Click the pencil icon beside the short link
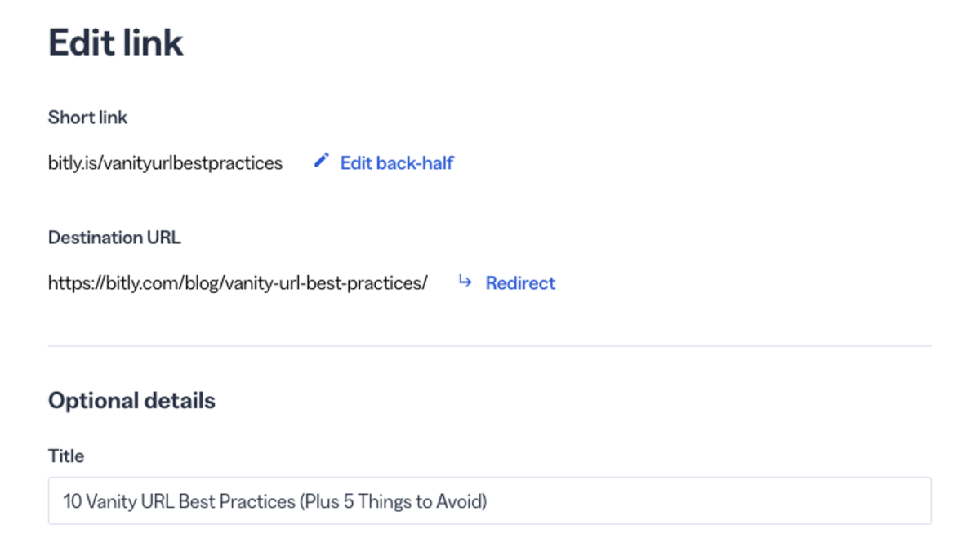 click(322, 161)
